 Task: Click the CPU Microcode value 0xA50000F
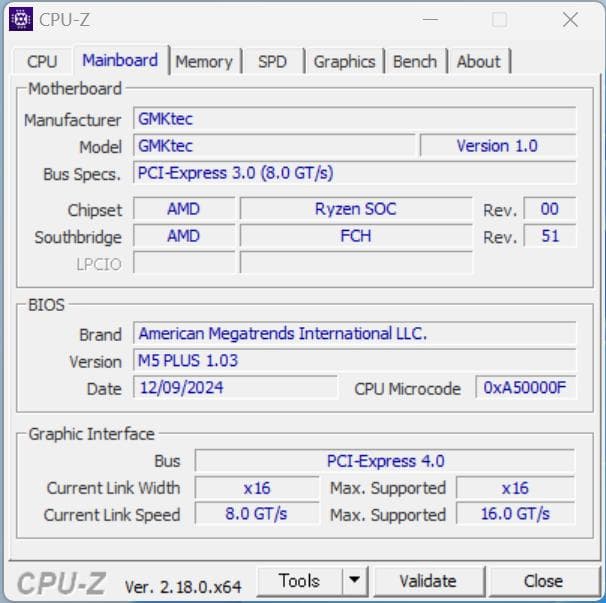coord(526,387)
